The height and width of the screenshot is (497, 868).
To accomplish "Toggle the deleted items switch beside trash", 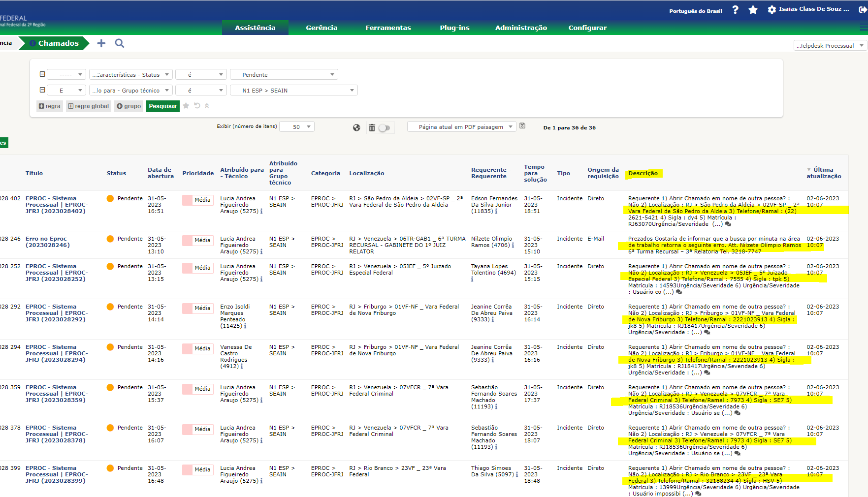I will (x=385, y=128).
